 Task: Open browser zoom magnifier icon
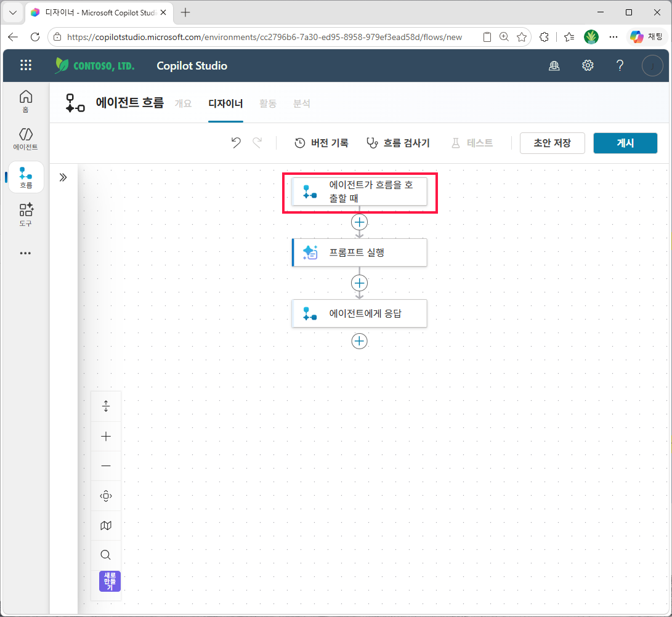(x=504, y=37)
